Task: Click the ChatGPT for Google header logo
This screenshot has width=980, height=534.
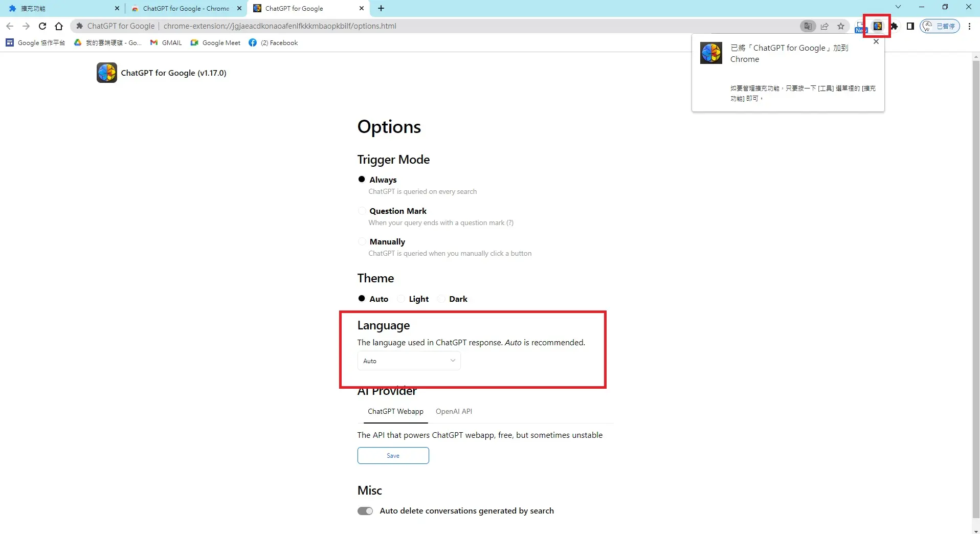Action: point(107,73)
